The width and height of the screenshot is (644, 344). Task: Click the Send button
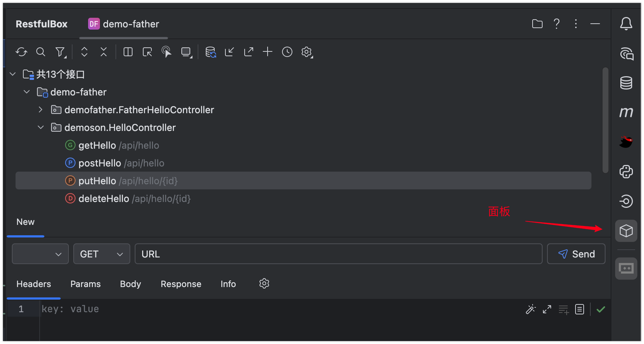(576, 254)
